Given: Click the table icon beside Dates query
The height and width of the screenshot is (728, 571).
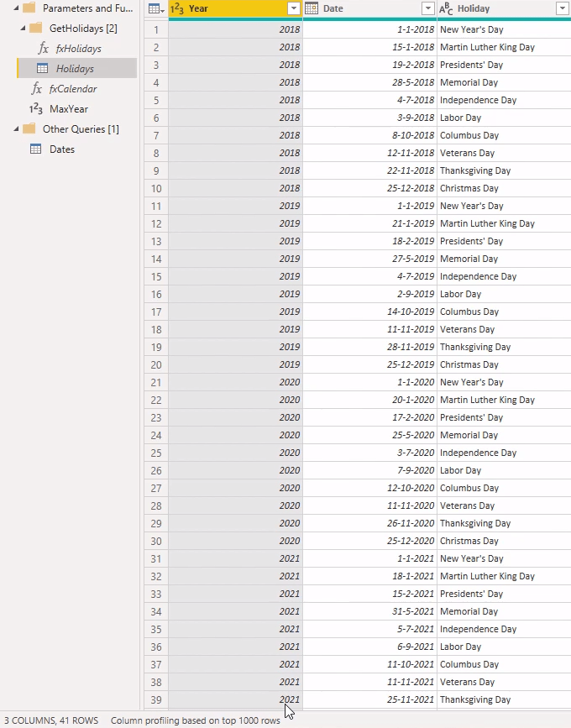Looking at the screenshot, I should (x=36, y=149).
